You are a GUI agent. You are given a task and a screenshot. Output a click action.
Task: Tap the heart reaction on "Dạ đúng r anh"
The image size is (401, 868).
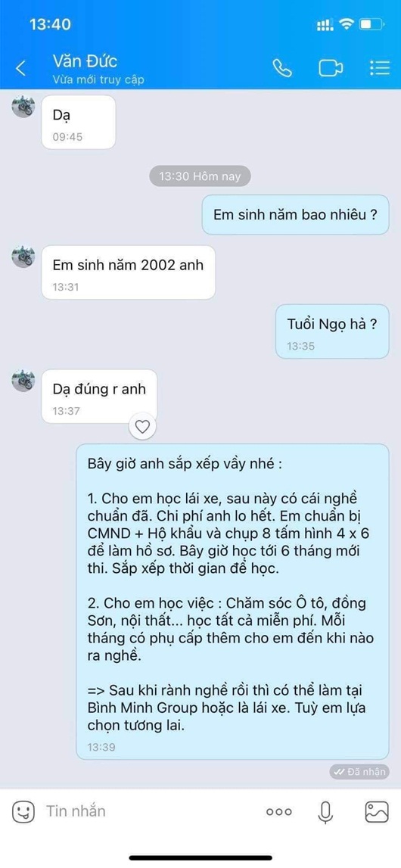(x=143, y=427)
